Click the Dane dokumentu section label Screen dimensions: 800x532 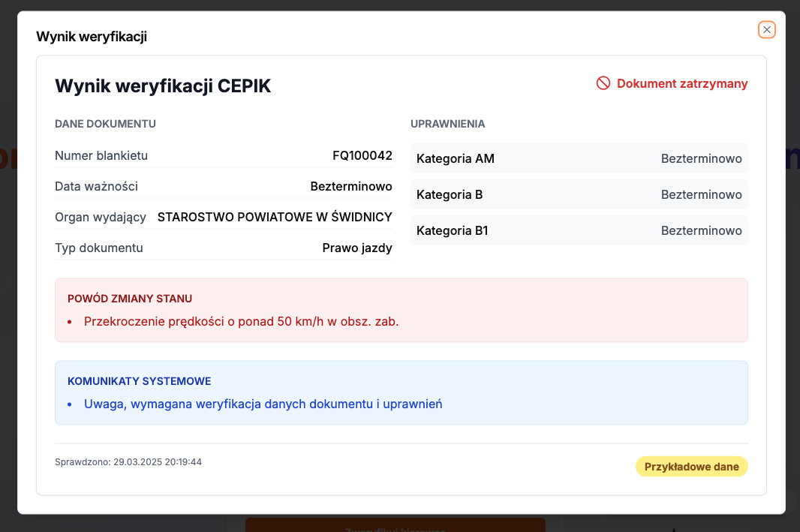pyautogui.click(x=105, y=124)
